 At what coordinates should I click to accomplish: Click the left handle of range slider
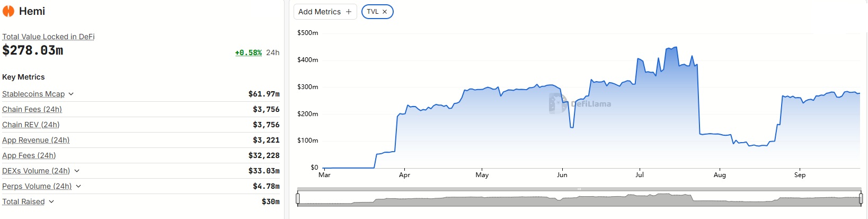(x=298, y=199)
